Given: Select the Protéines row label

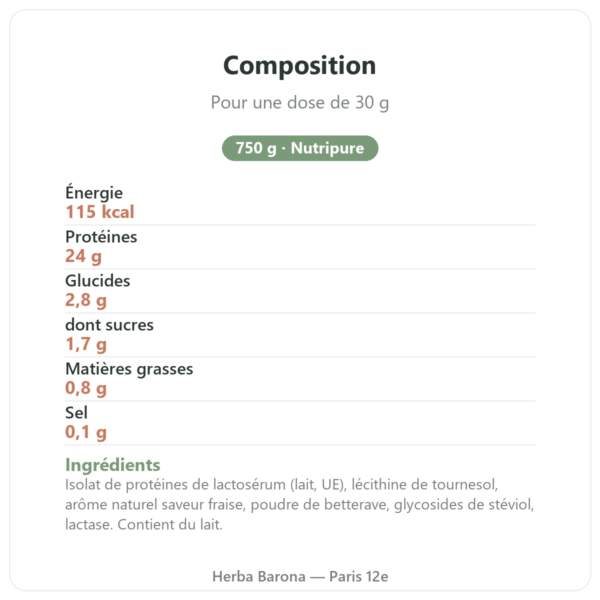Looking at the screenshot, I should 101,237.
